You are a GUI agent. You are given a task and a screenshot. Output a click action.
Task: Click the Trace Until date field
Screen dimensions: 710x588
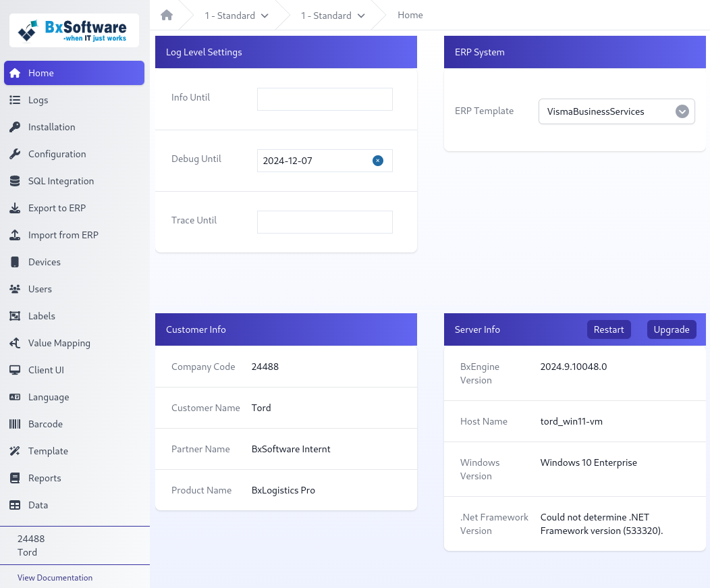click(x=325, y=222)
